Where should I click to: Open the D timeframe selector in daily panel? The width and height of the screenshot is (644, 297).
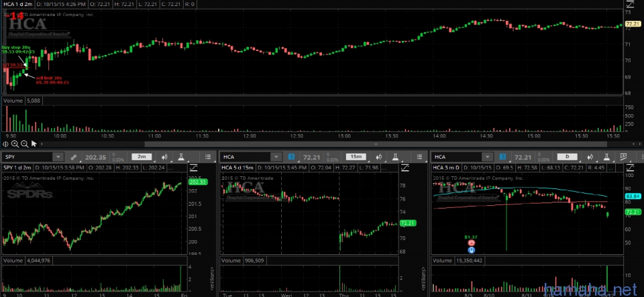click(568, 157)
